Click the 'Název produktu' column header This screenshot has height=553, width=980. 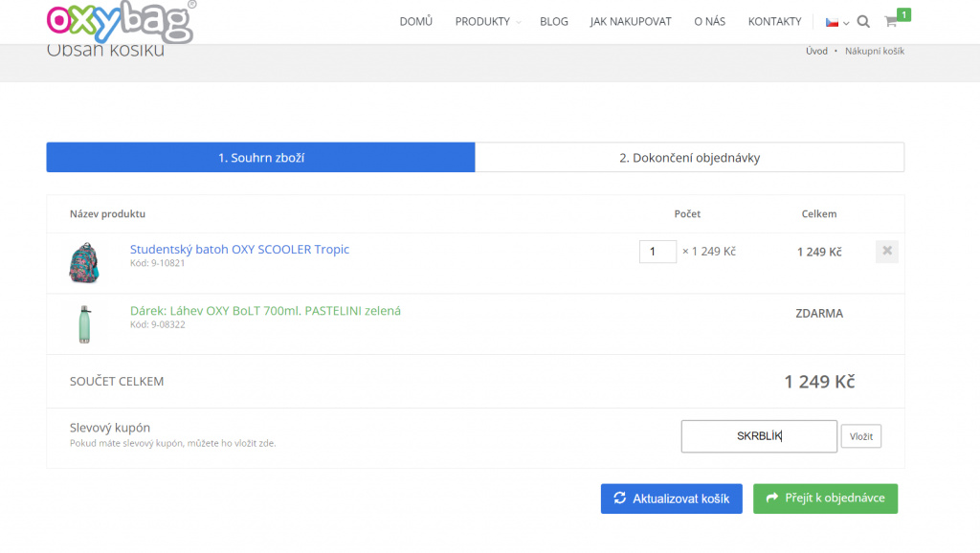pos(107,213)
